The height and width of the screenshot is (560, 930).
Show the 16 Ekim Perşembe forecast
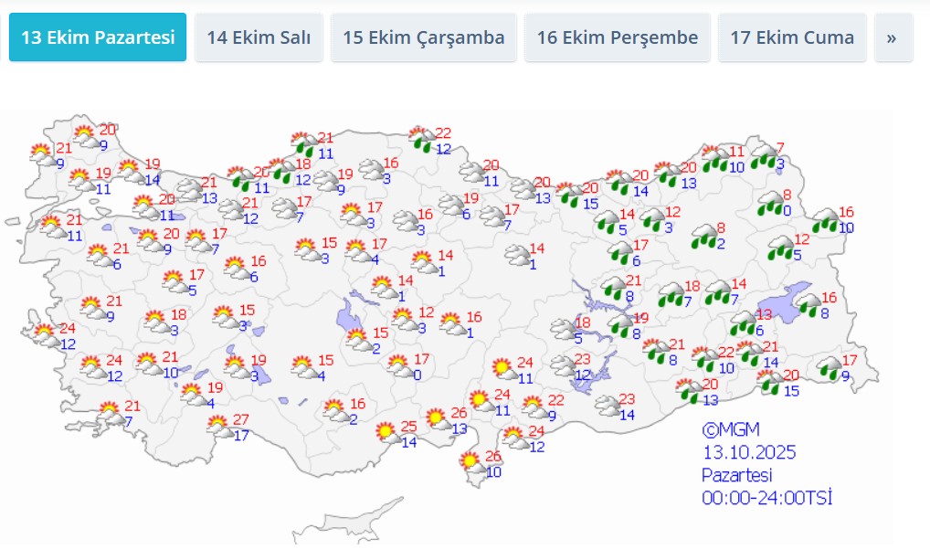(617, 37)
